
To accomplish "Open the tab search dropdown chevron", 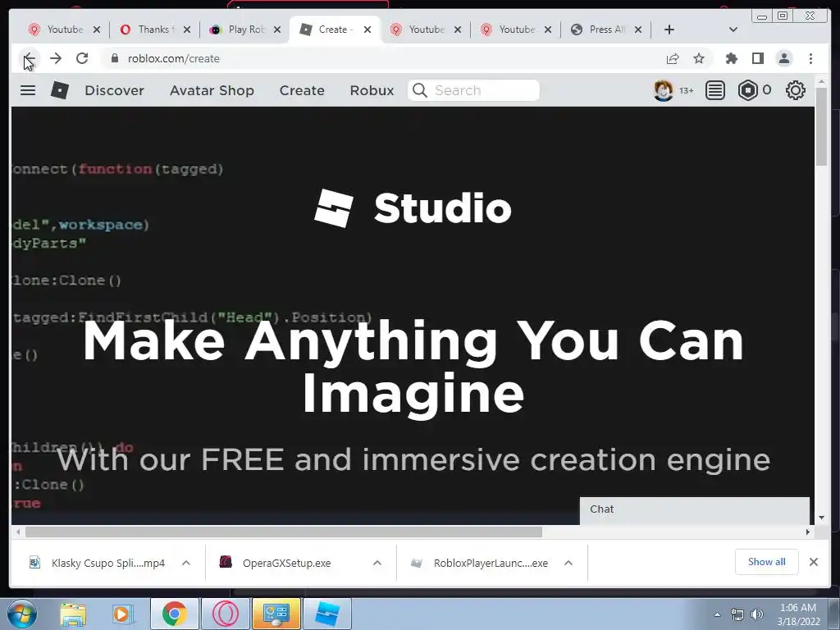I will click(x=733, y=30).
